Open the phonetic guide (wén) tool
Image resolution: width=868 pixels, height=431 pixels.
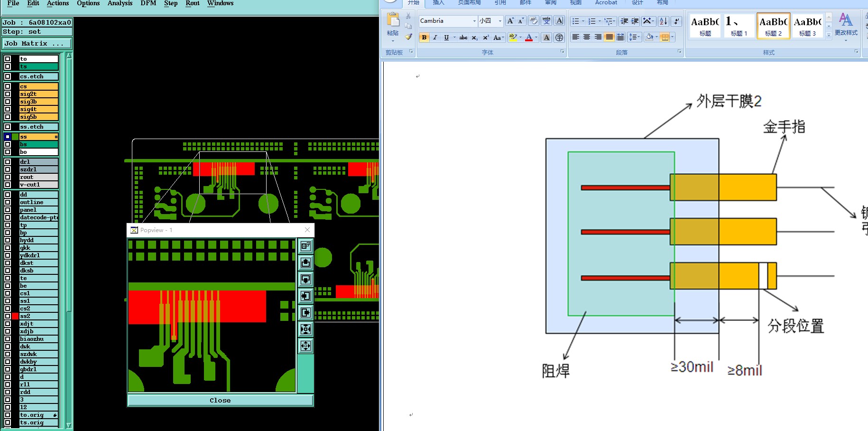click(x=546, y=21)
